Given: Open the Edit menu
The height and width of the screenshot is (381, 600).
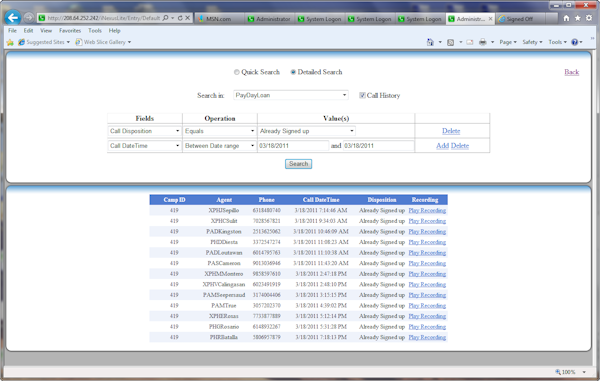Looking at the screenshot, I should pyautogui.click(x=28, y=31).
